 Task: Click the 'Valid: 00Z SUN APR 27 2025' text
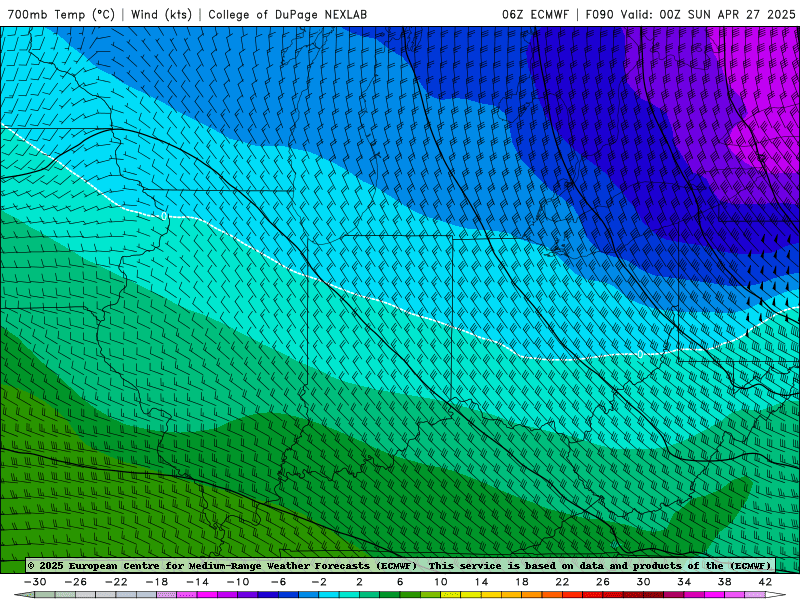[708, 14]
